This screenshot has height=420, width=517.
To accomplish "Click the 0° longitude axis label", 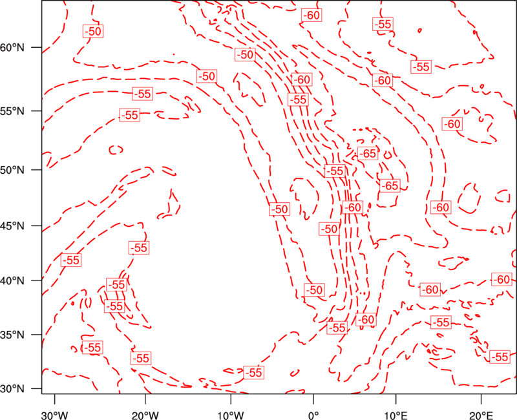I will [313, 415].
